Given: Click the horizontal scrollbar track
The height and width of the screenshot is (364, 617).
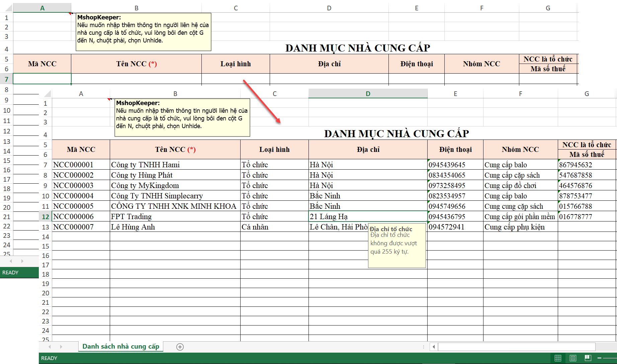Looking at the screenshot, I should coord(516,347).
